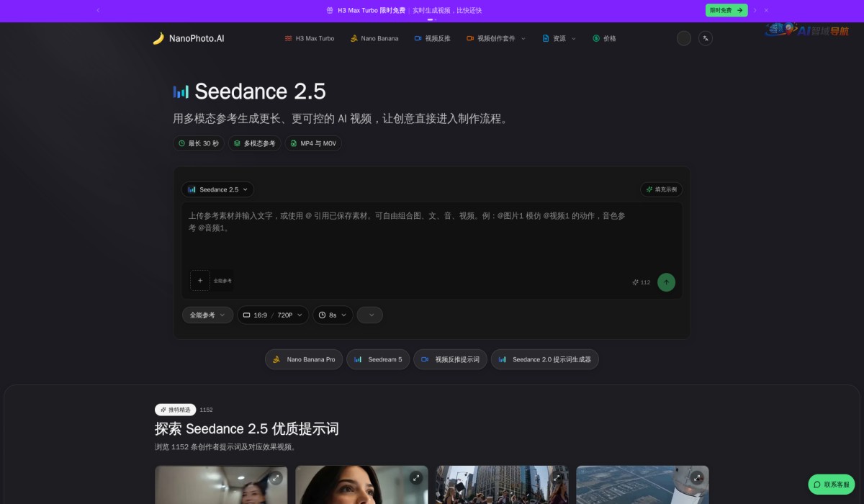Screen dimensions: 864x504
Task: Open the 联系客服 support chat button
Action: [x=831, y=485]
